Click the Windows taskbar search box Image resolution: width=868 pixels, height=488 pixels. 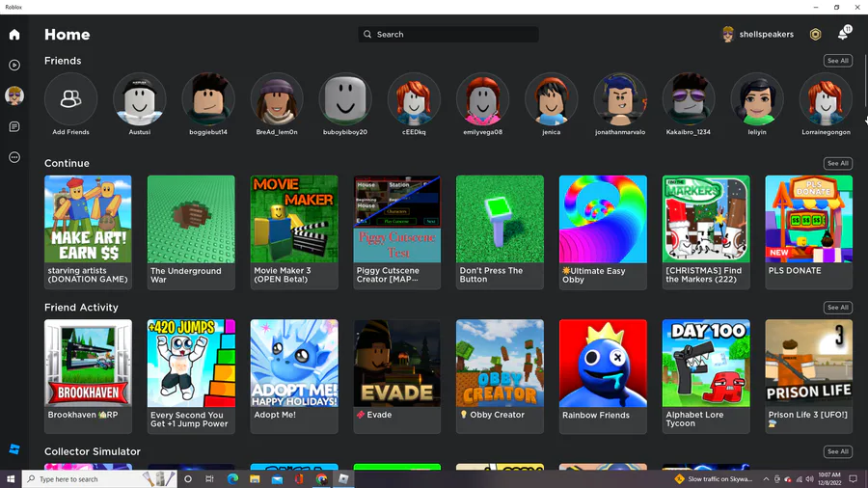[99, 479]
